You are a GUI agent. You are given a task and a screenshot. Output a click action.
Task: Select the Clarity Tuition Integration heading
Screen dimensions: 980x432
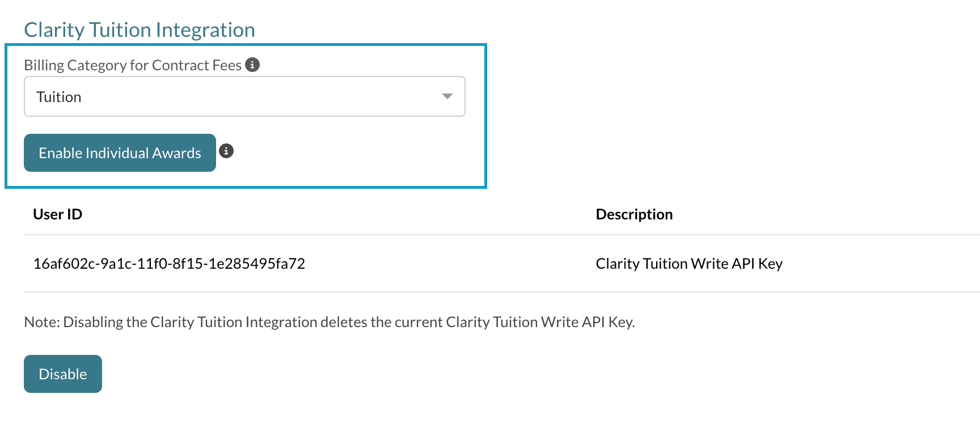pos(139,29)
